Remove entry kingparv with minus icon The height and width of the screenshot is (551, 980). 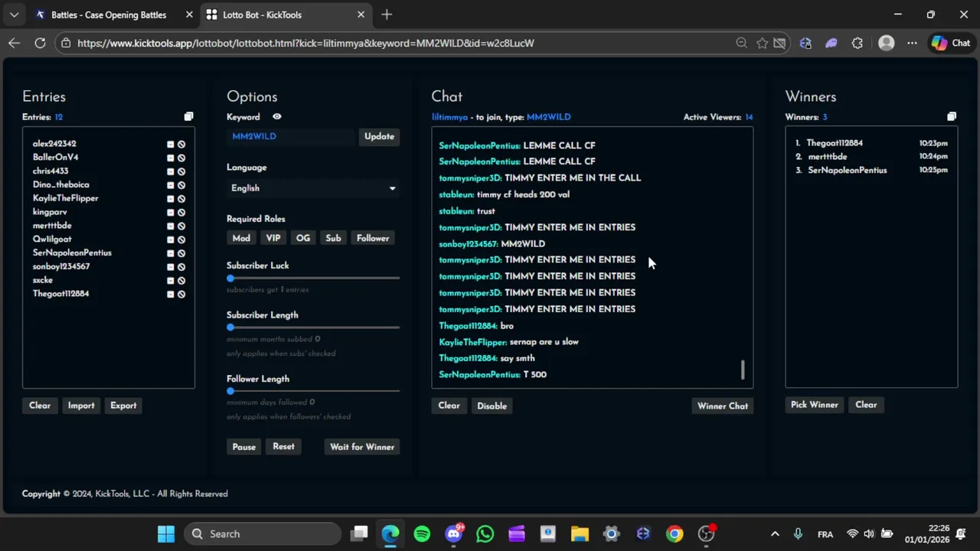tap(171, 212)
